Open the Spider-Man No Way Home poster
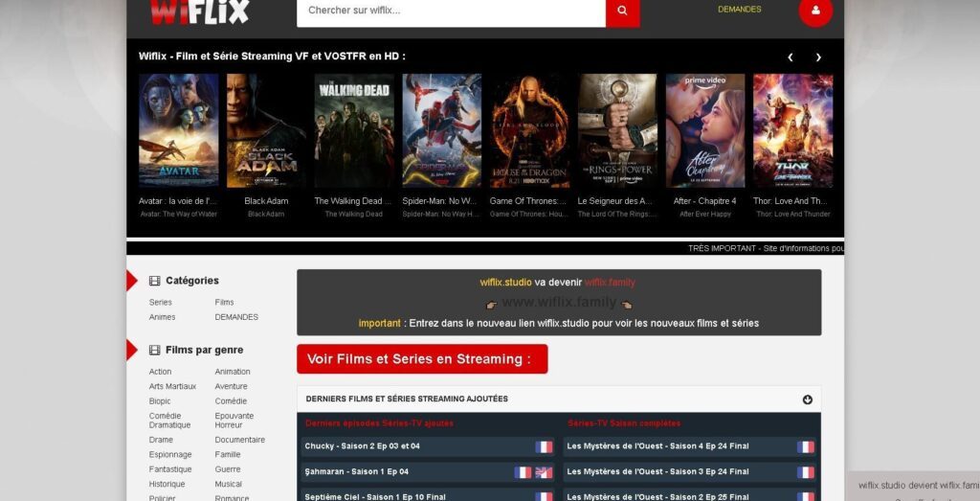980x501 pixels. (442, 130)
